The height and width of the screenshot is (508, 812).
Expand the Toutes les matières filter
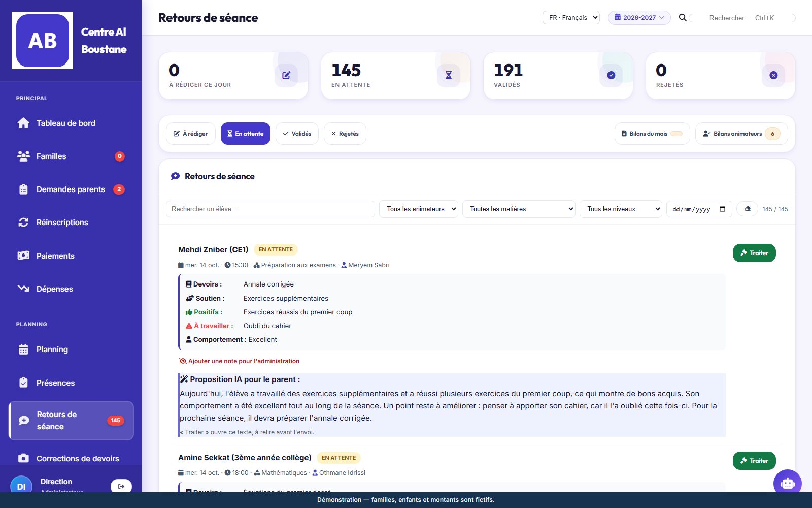tap(519, 209)
